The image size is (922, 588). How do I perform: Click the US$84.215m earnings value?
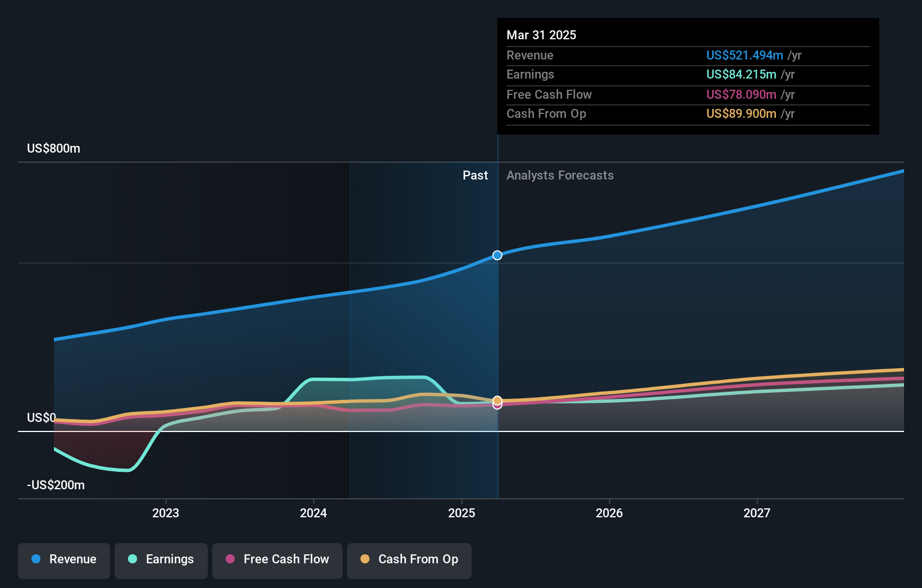(741, 75)
